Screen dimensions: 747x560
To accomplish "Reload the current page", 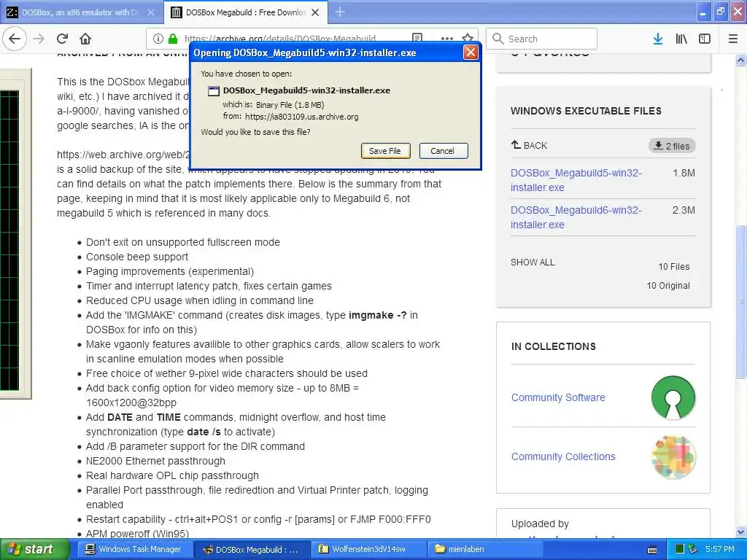I will 62,39.
